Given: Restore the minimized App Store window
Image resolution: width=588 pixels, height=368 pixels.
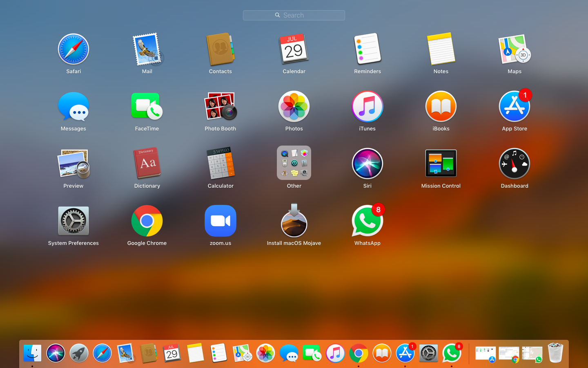Looking at the screenshot, I should point(486,354).
